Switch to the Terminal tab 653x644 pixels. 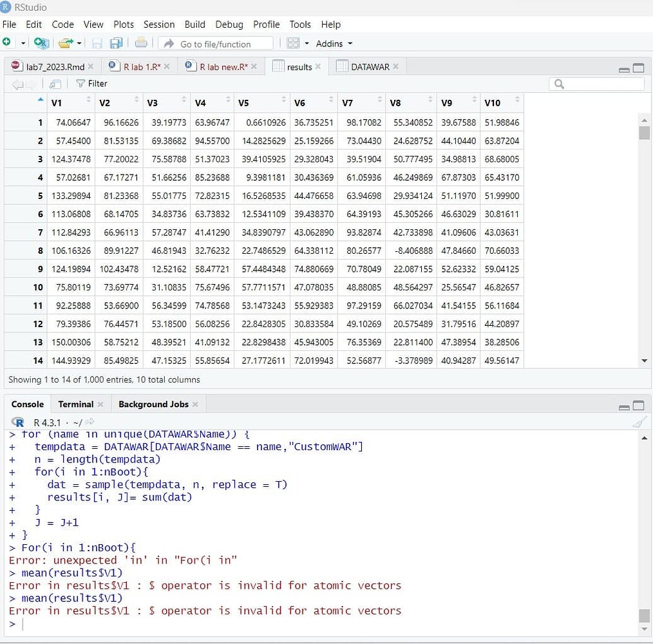[x=75, y=404]
